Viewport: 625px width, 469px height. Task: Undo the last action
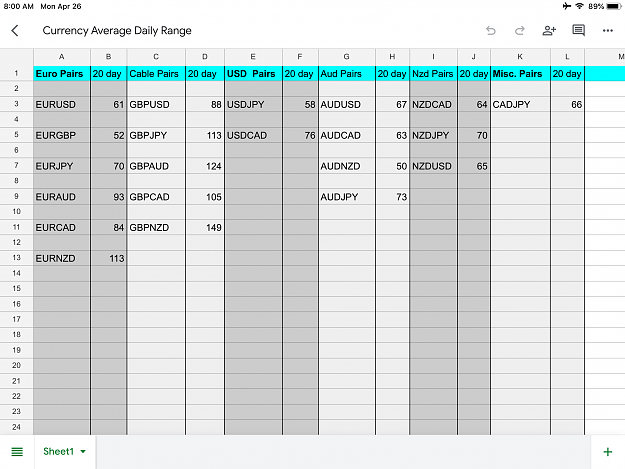coord(491,31)
